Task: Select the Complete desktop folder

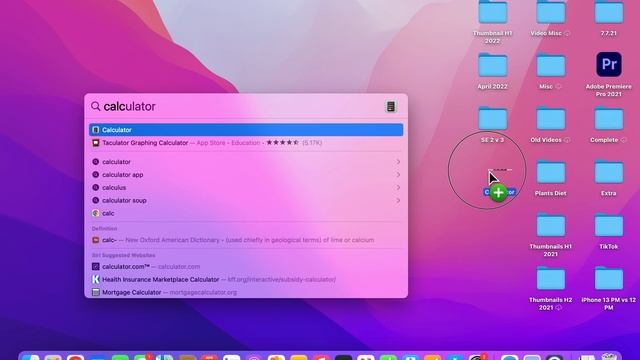Action: point(609,124)
